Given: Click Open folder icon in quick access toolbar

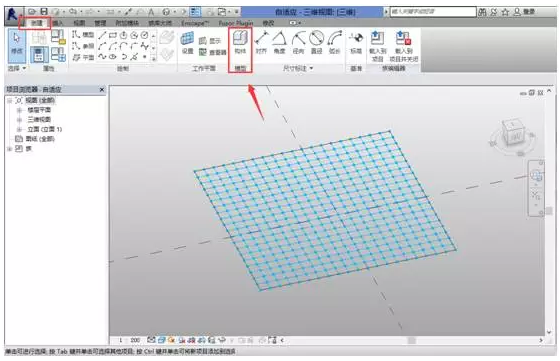Looking at the screenshot, I should [x=32, y=12].
